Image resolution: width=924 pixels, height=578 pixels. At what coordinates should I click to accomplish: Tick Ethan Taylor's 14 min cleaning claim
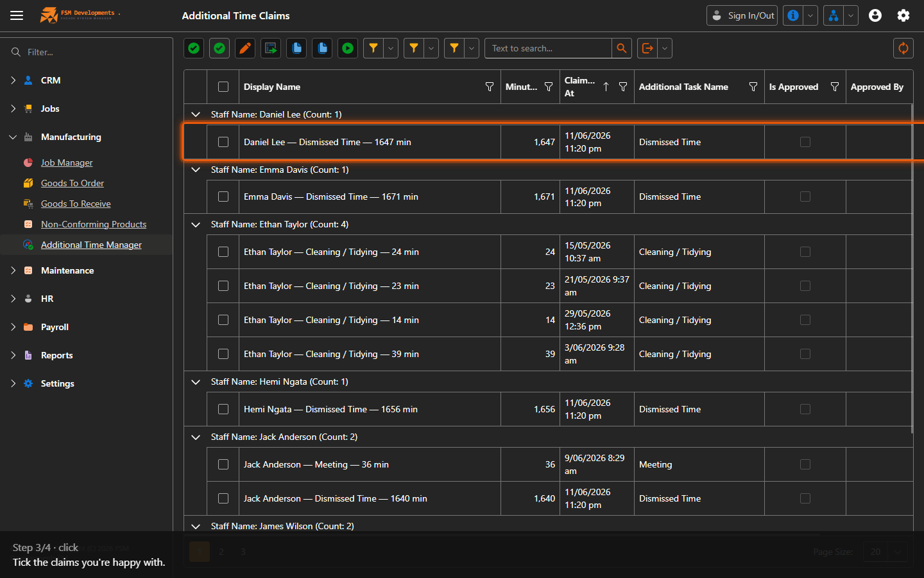(x=223, y=320)
